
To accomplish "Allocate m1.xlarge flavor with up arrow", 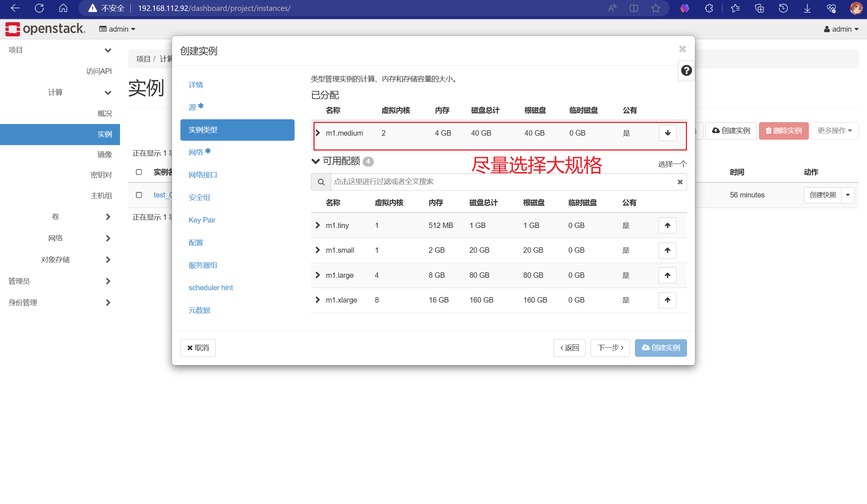I will click(x=667, y=300).
